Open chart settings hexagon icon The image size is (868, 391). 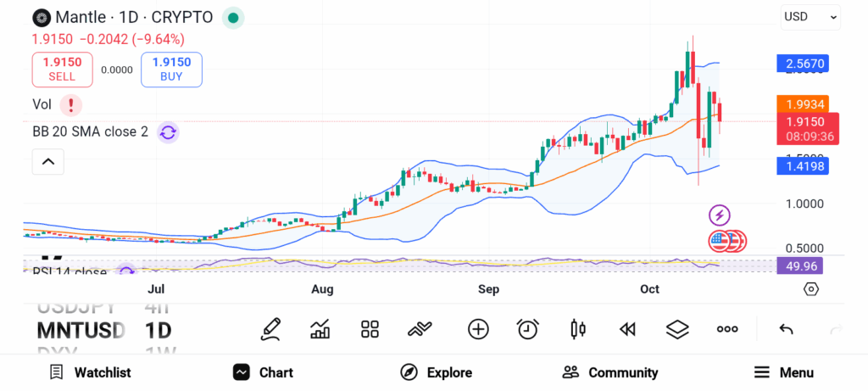811,289
